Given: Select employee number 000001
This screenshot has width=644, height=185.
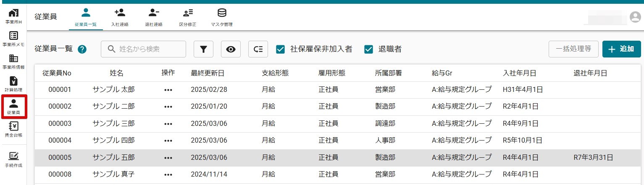Looking at the screenshot, I should (60, 90).
